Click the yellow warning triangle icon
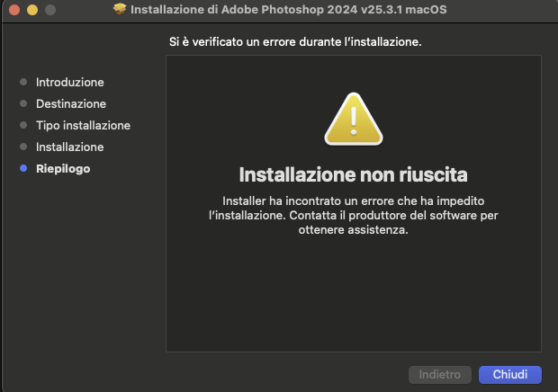The height and width of the screenshot is (392, 558). click(x=354, y=119)
